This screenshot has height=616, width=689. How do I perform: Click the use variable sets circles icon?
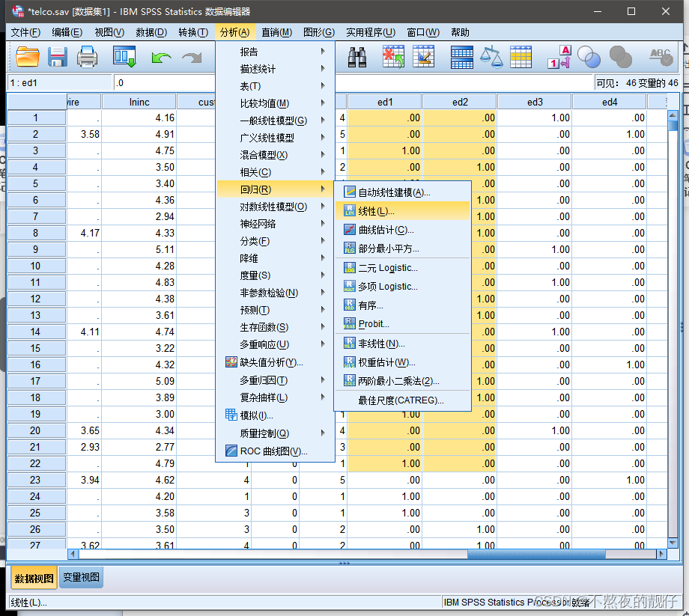(589, 57)
